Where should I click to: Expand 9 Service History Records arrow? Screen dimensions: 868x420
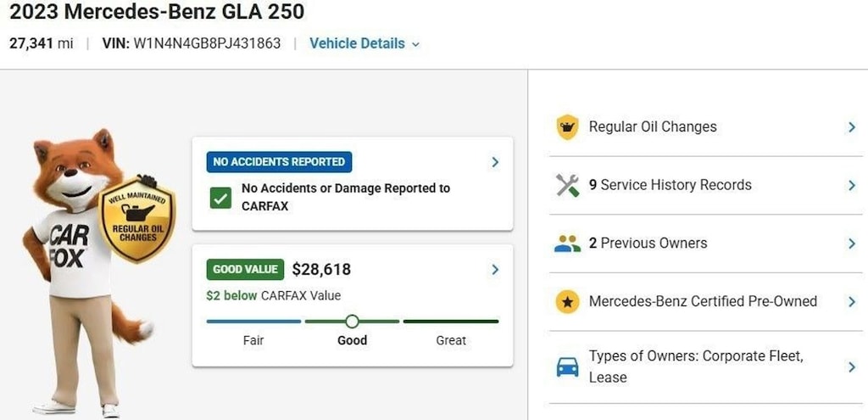[x=852, y=185]
